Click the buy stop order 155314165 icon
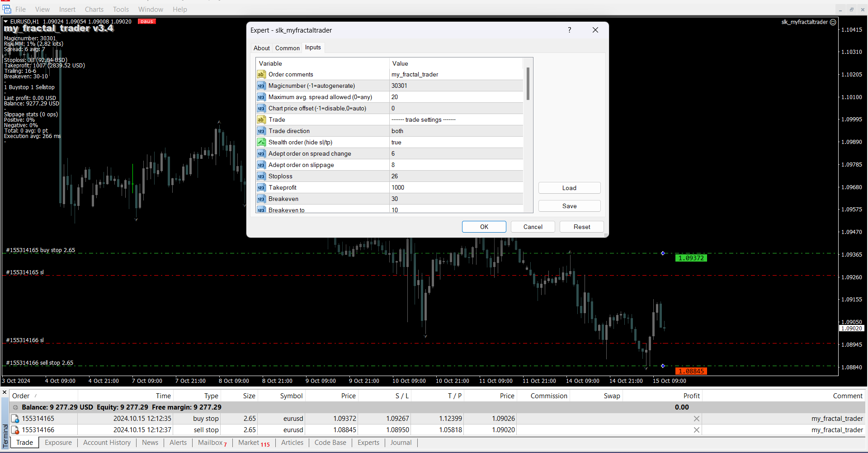Viewport: 868px width, 453px height. 15,419
